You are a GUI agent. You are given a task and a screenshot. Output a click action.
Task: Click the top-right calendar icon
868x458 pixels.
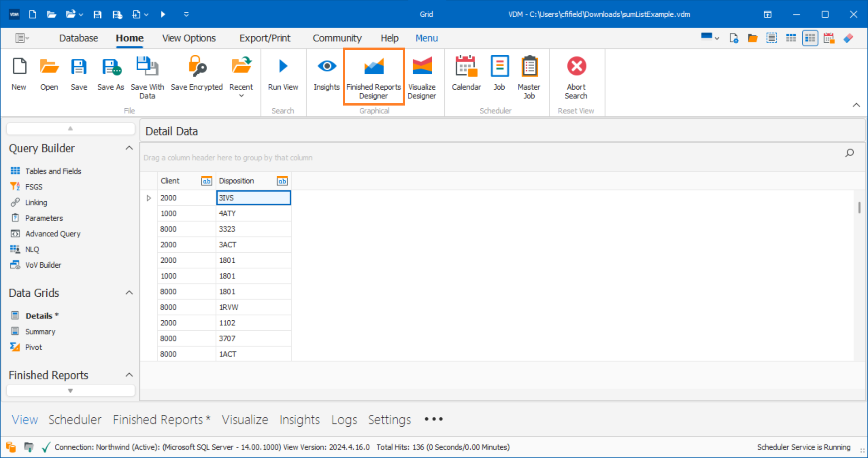pyautogui.click(x=829, y=38)
